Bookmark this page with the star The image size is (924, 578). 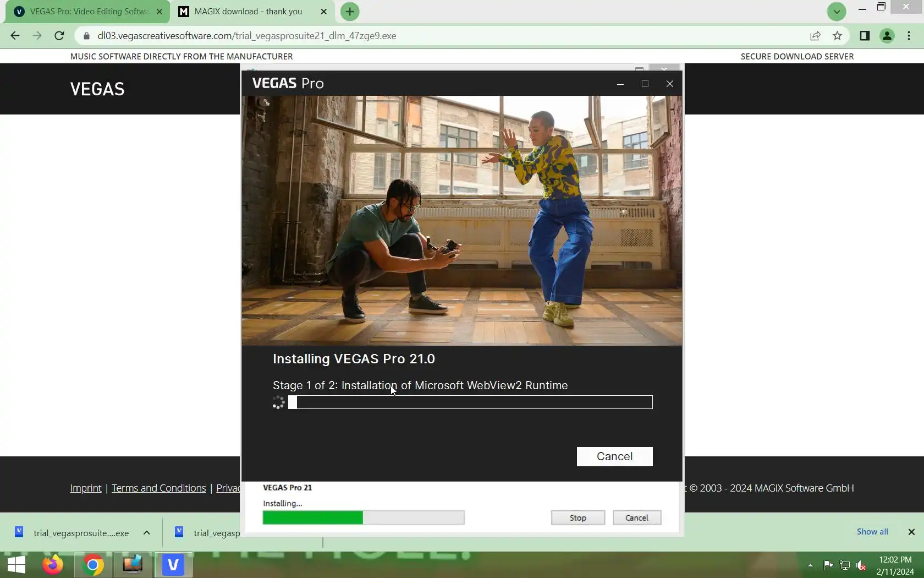coord(837,36)
